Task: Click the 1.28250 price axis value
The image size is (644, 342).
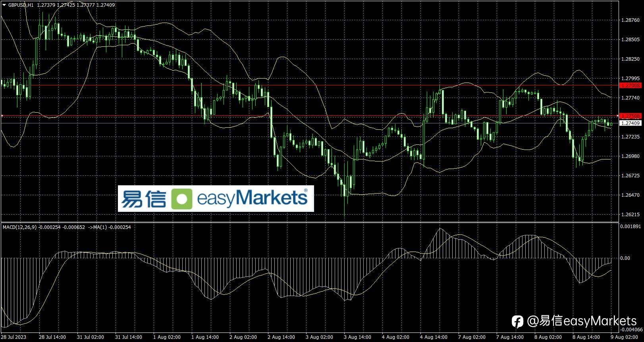Action: pos(631,59)
